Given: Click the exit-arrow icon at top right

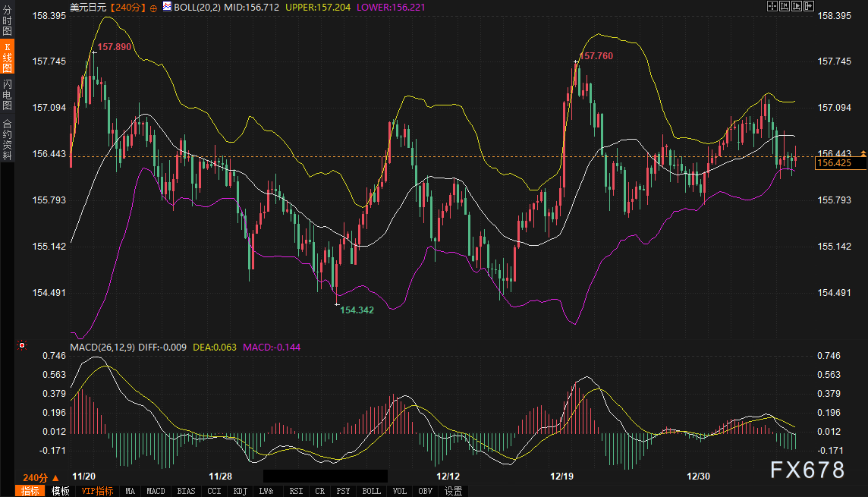Looking at the screenshot, I should (809, 6).
